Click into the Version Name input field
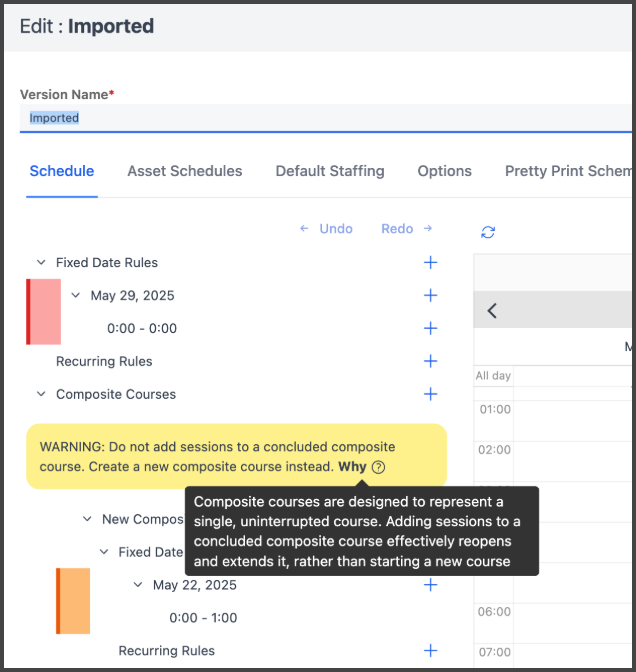The width and height of the screenshot is (636, 672). pos(326,118)
